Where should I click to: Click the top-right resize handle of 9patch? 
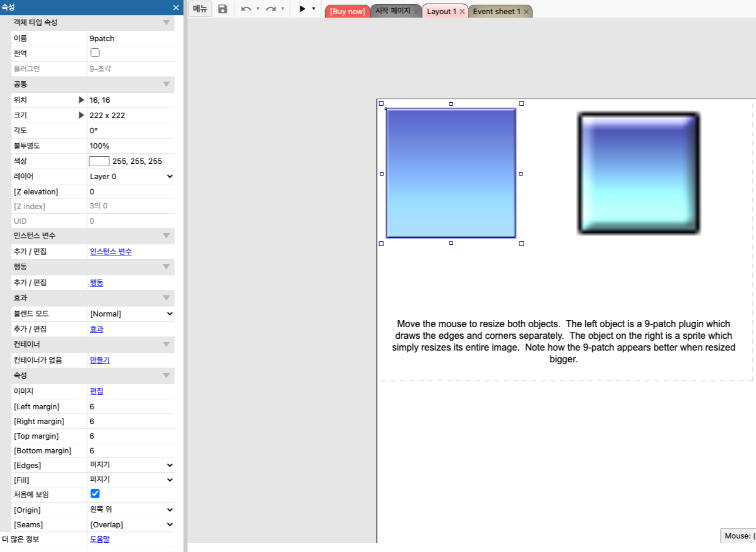tap(521, 103)
